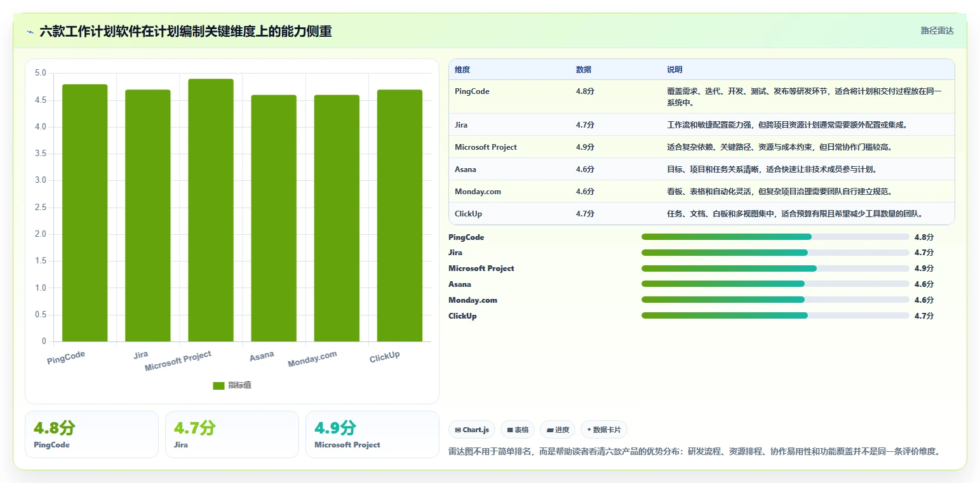This screenshot has width=980, height=483.
Task: Click the 数据卡片 tag chip
Action: [x=603, y=430]
